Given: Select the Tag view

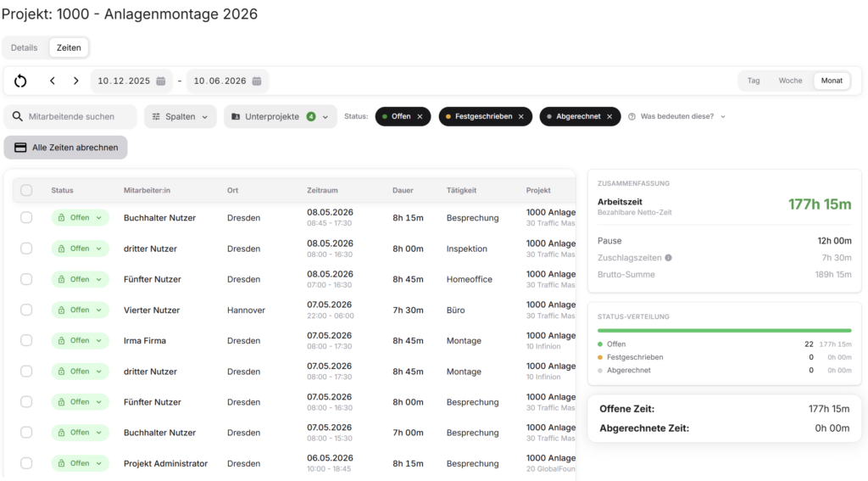Looking at the screenshot, I should click(x=754, y=81).
